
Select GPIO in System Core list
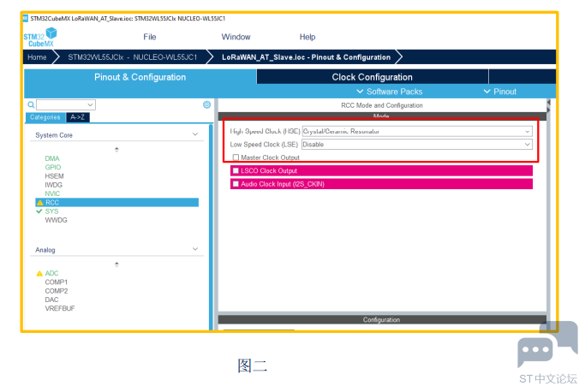pyautogui.click(x=53, y=167)
